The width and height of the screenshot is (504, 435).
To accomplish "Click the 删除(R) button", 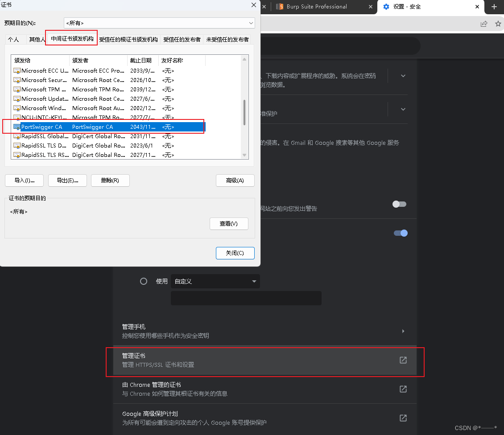I will 110,181.
